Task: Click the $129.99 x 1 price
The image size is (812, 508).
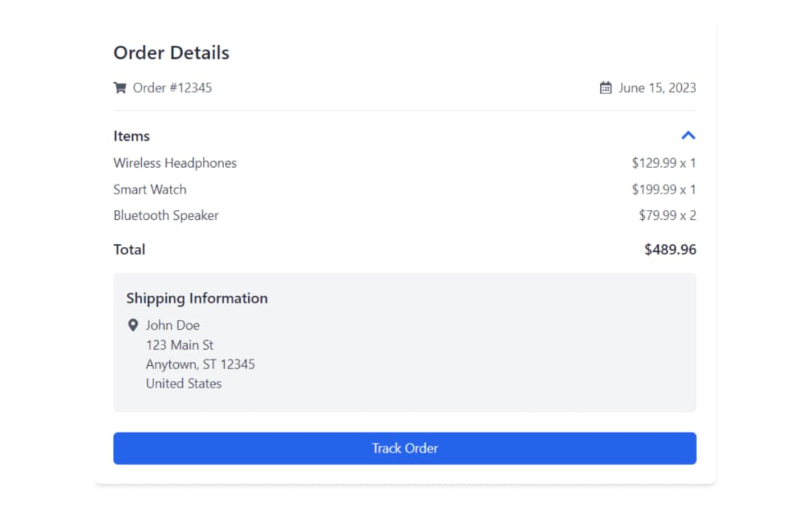Action: click(664, 163)
